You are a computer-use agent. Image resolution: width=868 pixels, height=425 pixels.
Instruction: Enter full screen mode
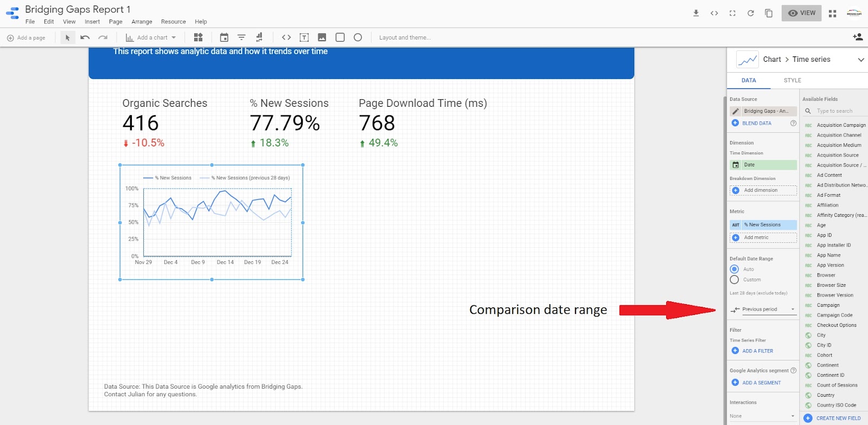(732, 13)
